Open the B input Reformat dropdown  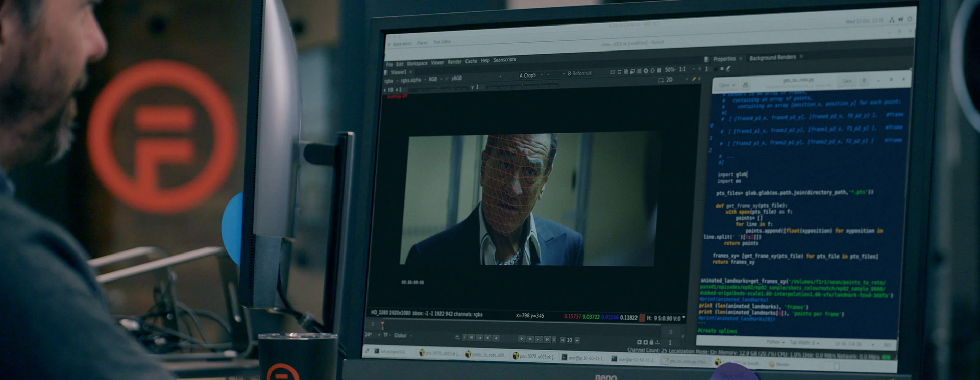pyautogui.click(x=579, y=73)
